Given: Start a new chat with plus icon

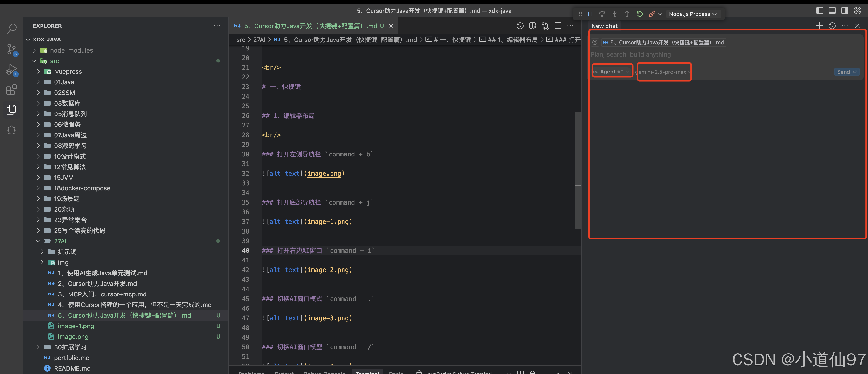Looking at the screenshot, I should point(820,26).
